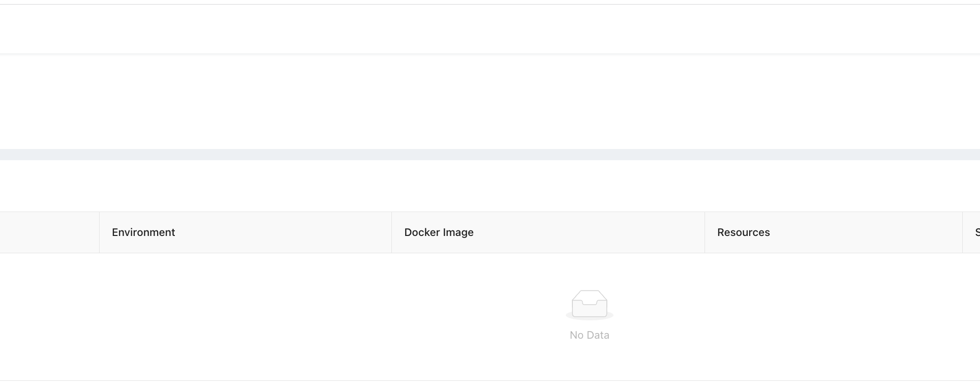The image size is (980, 387).
Task: Click the empty inbox No Data icon
Action: point(589,304)
